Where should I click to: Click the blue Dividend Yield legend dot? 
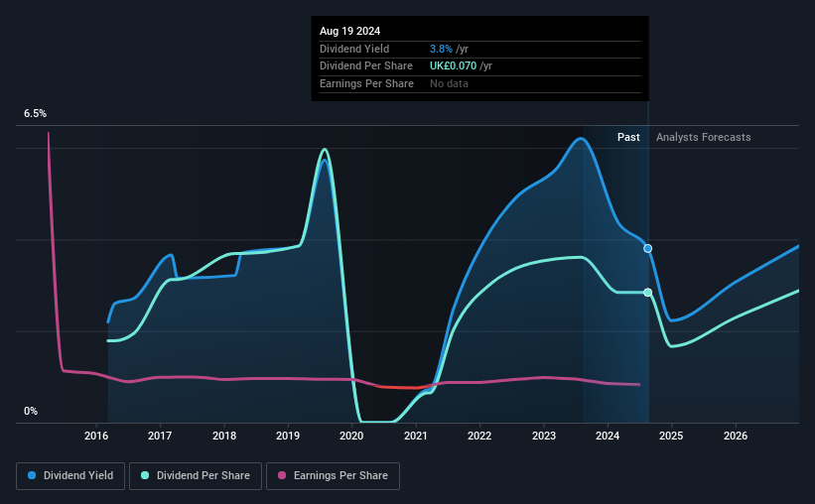(x=32, y=475)
